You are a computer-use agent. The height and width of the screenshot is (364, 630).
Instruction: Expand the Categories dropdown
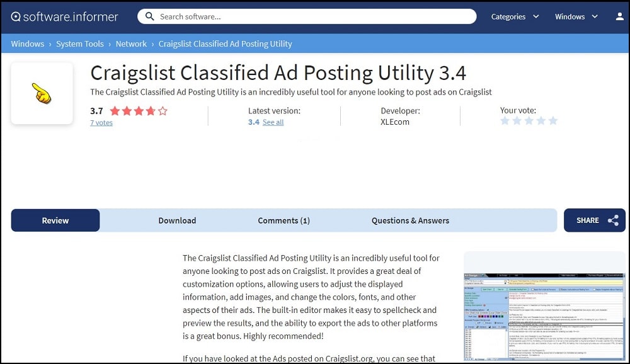pos(515,16)
